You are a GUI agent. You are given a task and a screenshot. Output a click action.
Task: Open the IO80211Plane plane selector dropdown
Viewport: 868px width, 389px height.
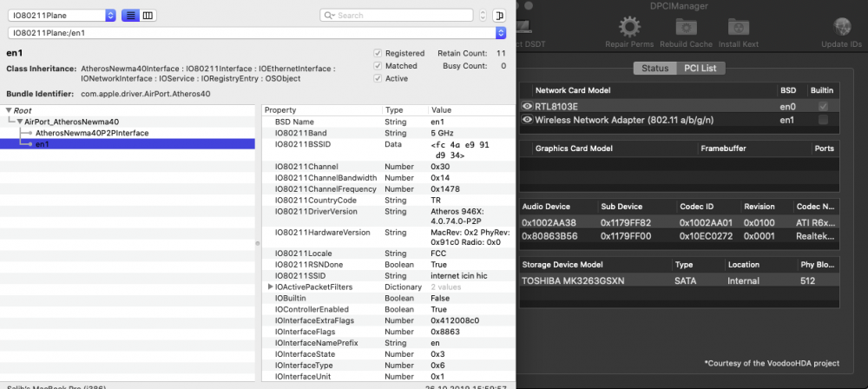coord(62,16)
